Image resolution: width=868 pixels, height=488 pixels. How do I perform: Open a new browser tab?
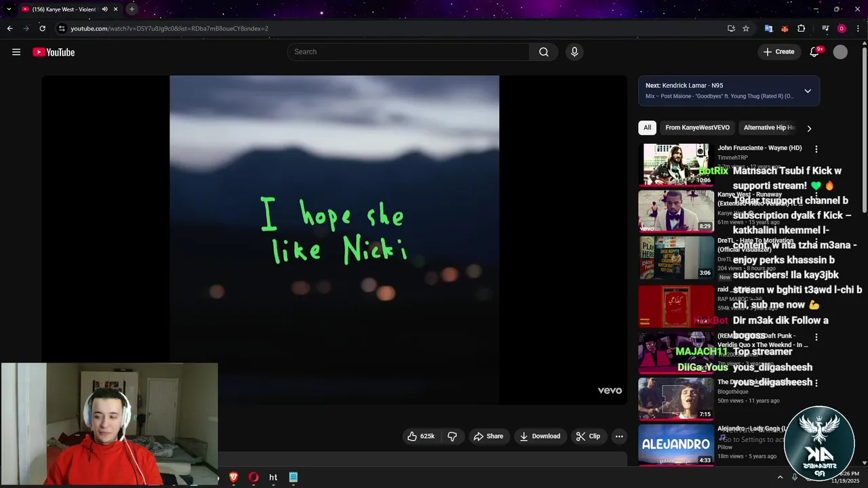click(x=132, y=9)
